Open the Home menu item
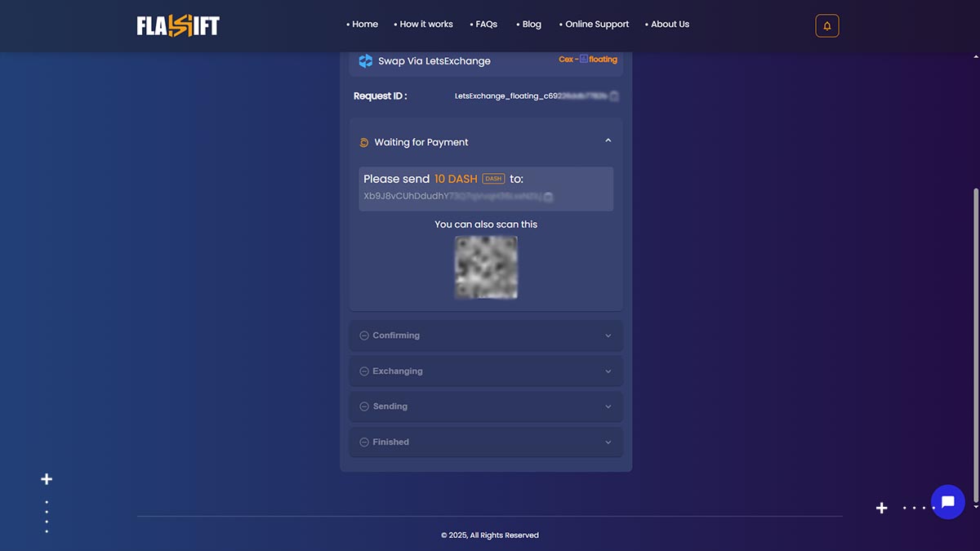This screenshot has height=551, width=980. tap(364, 24)
